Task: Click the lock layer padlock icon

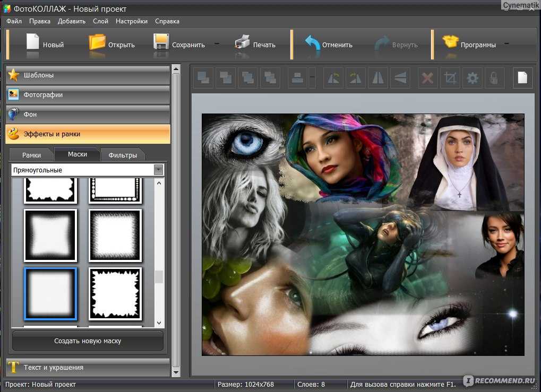Action: [x=494, y=78]
